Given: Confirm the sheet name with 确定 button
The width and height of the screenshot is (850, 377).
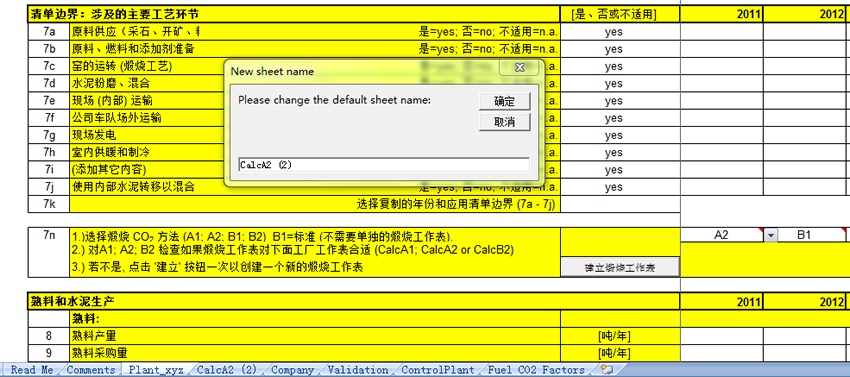Looking at the screenshot, I should tap(504, 101).
